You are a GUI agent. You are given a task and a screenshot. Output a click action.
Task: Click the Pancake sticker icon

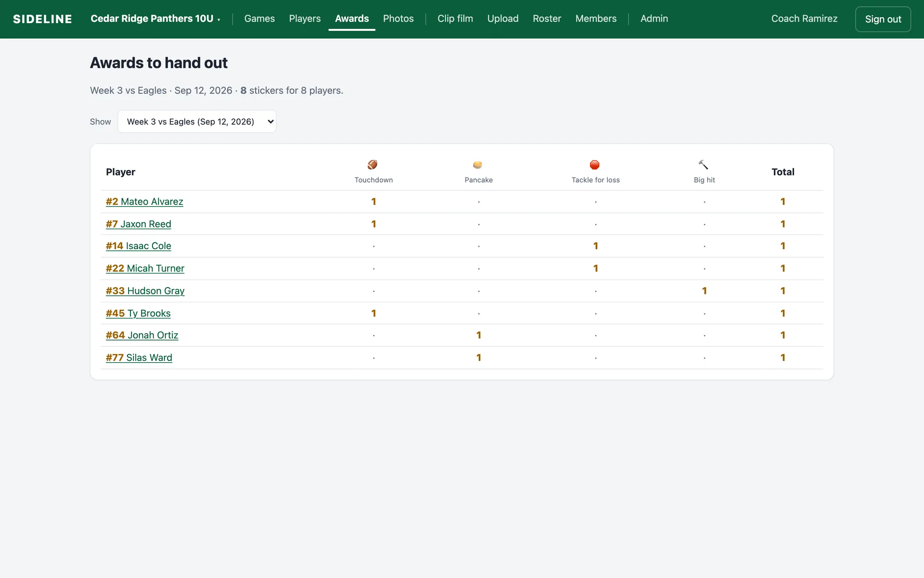pyautogui.click(x=477, y=165)
